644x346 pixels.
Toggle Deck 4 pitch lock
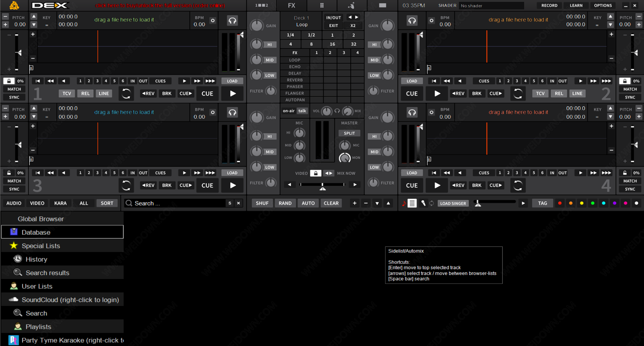coord(625,173)
